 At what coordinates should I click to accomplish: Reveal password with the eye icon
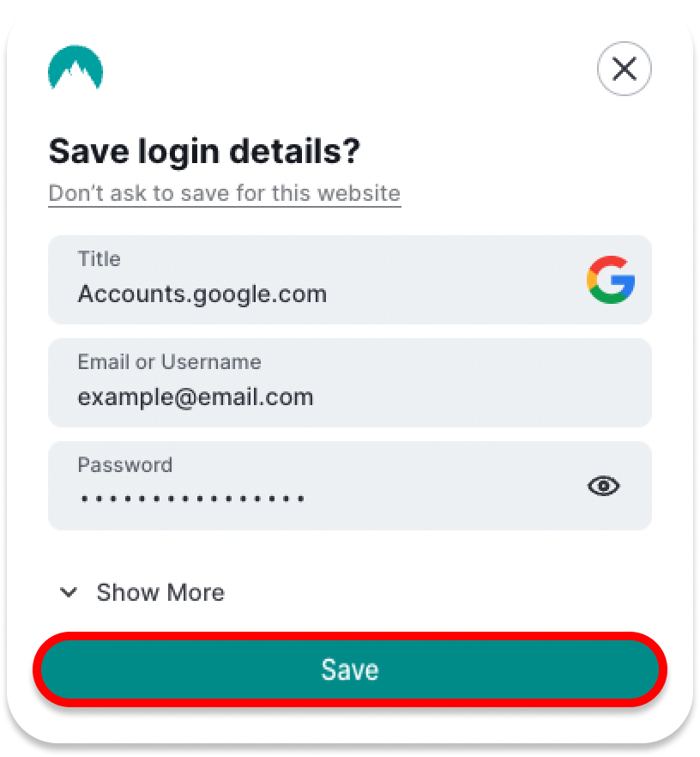click(603, 486)
